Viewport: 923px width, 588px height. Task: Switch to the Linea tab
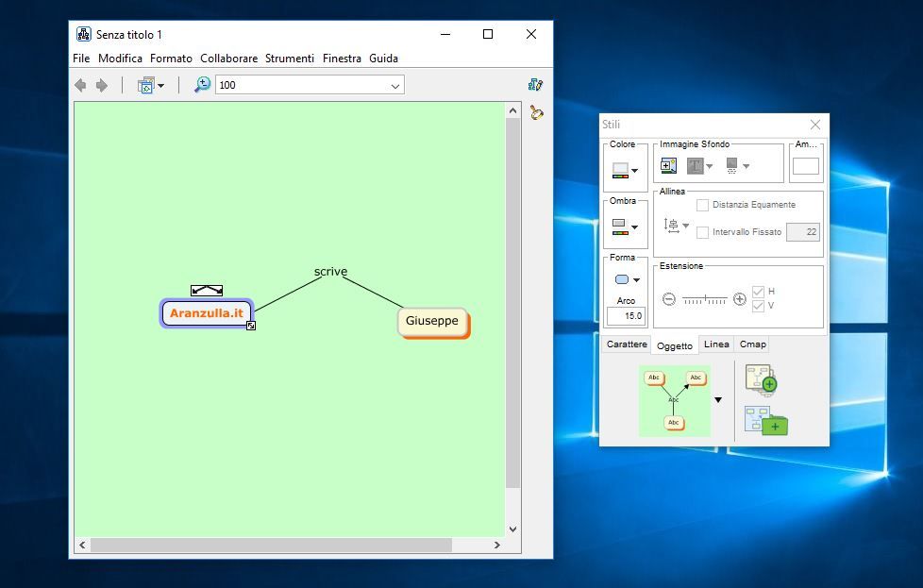[x=716, y=344]
